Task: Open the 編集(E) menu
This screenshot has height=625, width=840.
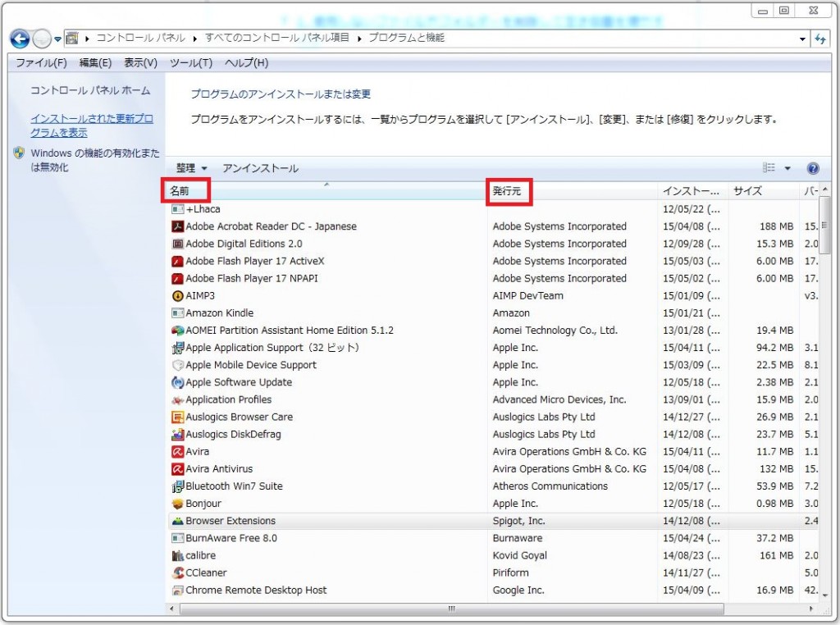Action: tap(95, 62)
